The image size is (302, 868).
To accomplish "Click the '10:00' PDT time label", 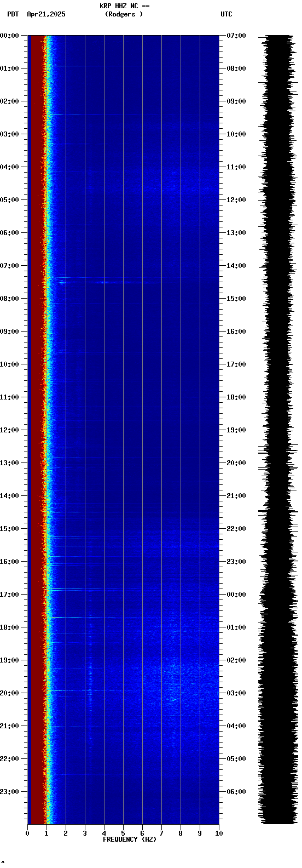I will [9, 364].
